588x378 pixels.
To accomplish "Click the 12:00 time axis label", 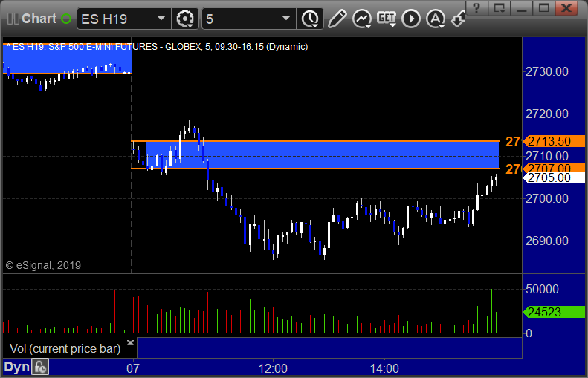I will 273,368.
